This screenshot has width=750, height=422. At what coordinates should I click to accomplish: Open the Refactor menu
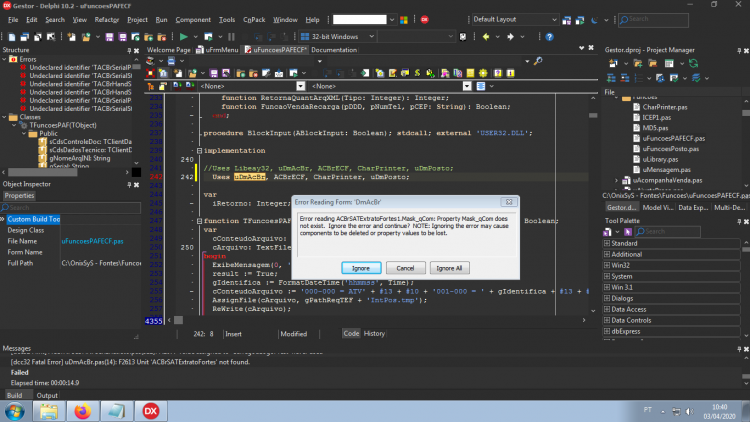[x=106, y=20]
